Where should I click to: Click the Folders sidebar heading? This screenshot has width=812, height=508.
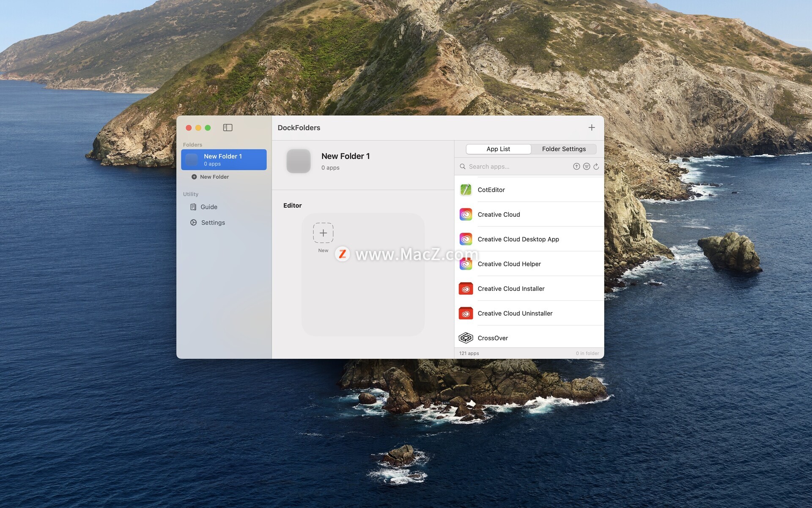[192, 145]
